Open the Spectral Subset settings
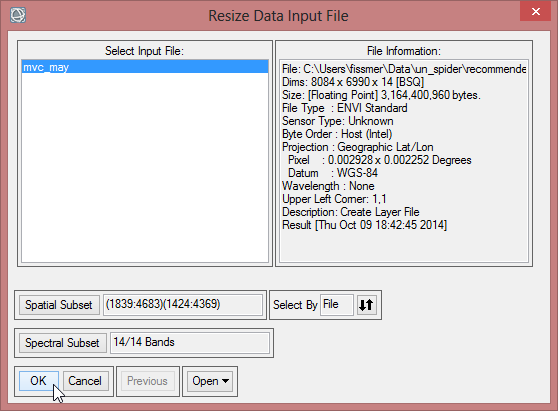Image resolution: width=558 pixels, height=411 pixels. (63, 343)
